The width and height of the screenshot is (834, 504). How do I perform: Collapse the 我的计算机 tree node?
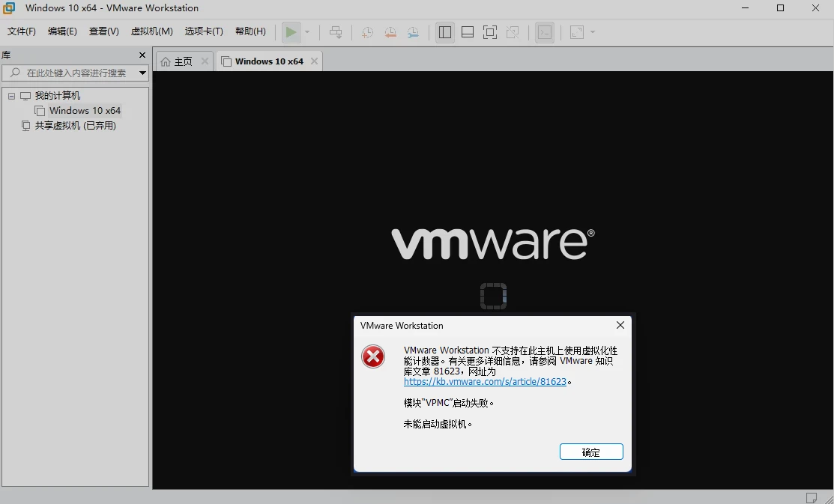(12, 96)
